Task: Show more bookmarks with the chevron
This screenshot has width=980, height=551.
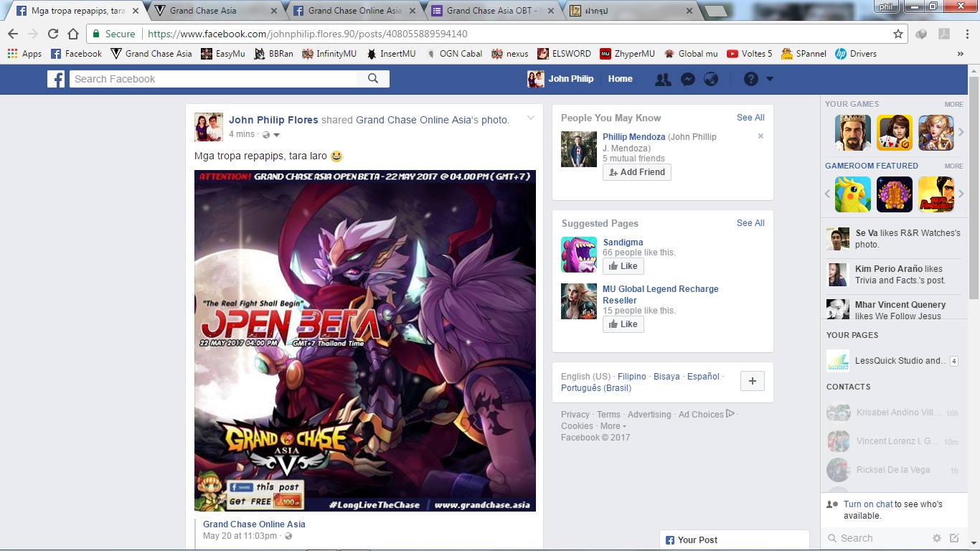Action: [961, 54]
